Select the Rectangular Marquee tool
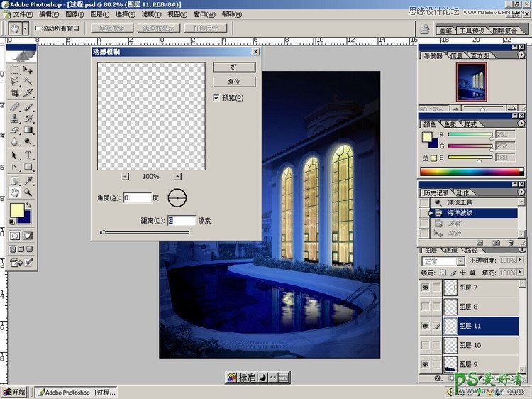532x399 pixels. click(x=14, y=70)
